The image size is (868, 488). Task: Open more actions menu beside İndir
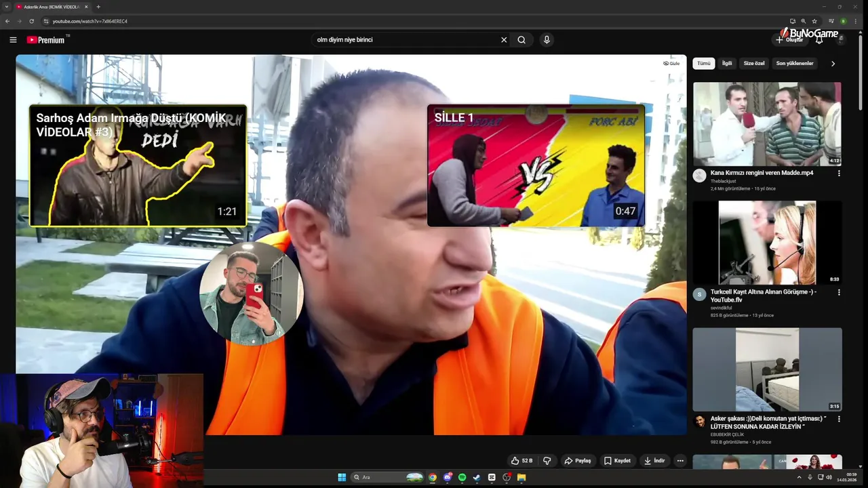click(680, 461)
